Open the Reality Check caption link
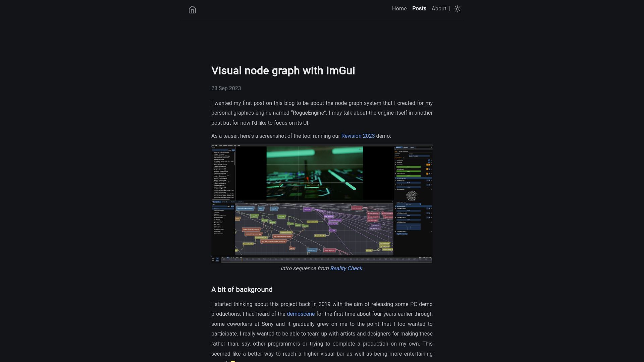The height and width of the screenshot is (362, 644). click(346, 268)
